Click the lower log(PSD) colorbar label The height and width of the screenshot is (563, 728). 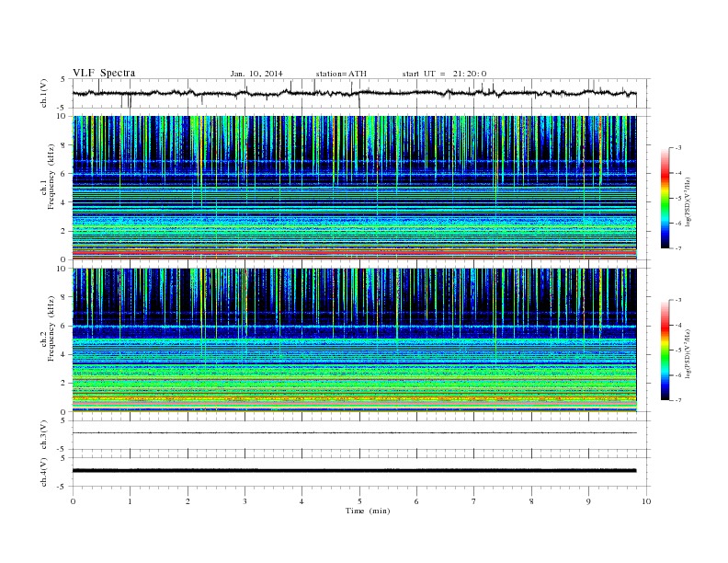[x=688, y=353]
